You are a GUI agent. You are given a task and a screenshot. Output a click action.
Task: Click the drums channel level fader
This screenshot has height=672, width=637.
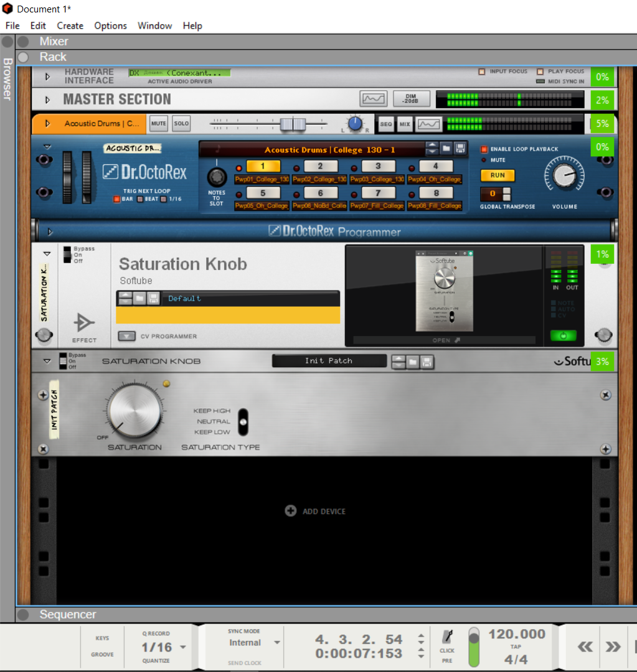click(x=293, y=124)
